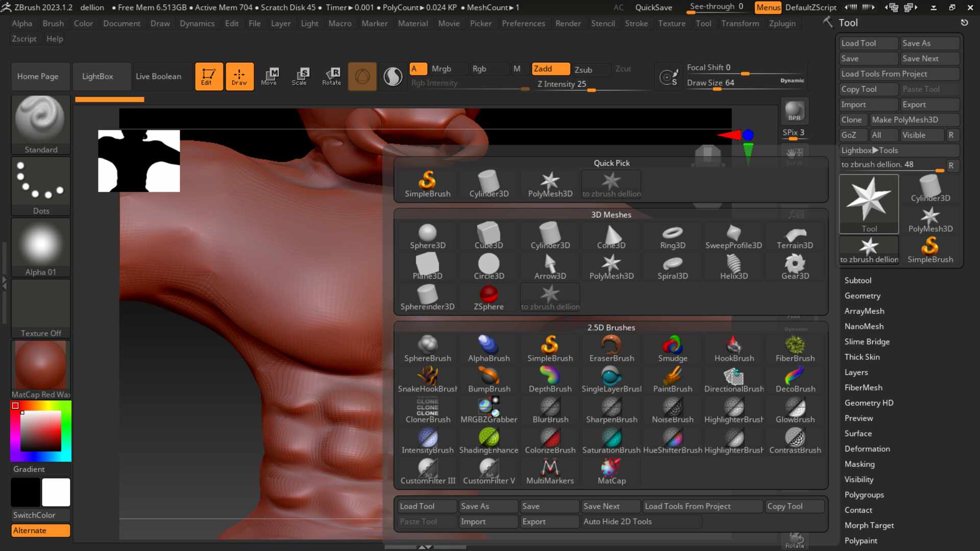Choose the ZSphere tool
Screen dimensions: 980x551
tap(488, 297)
